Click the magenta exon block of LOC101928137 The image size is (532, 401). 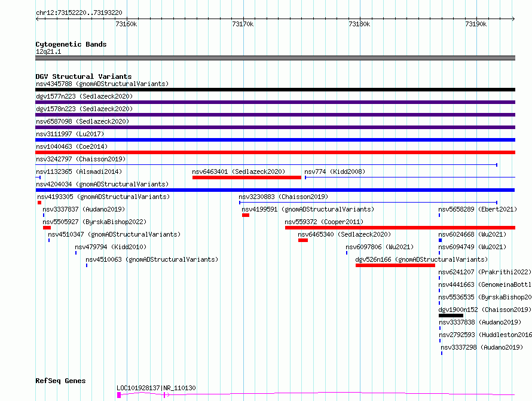(119, 395)
